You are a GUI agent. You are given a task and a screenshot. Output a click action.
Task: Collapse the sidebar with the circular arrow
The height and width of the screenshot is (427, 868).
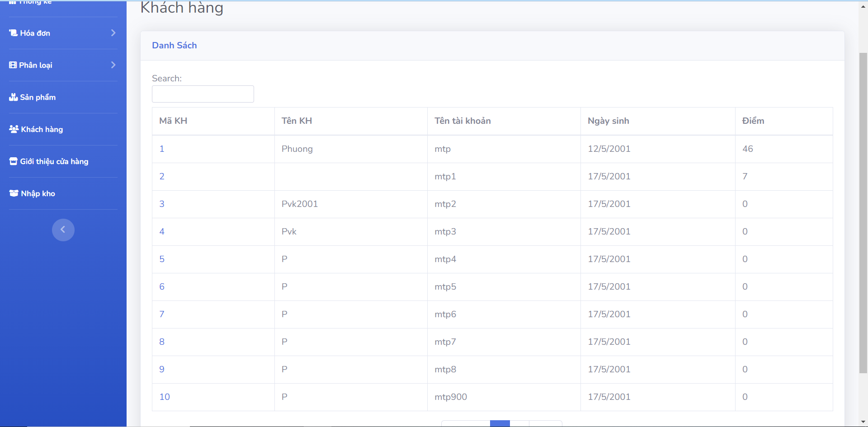tap(63, 230)
